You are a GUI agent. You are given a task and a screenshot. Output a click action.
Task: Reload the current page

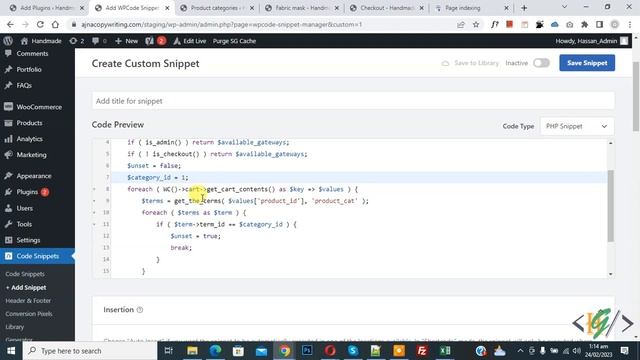40,24
